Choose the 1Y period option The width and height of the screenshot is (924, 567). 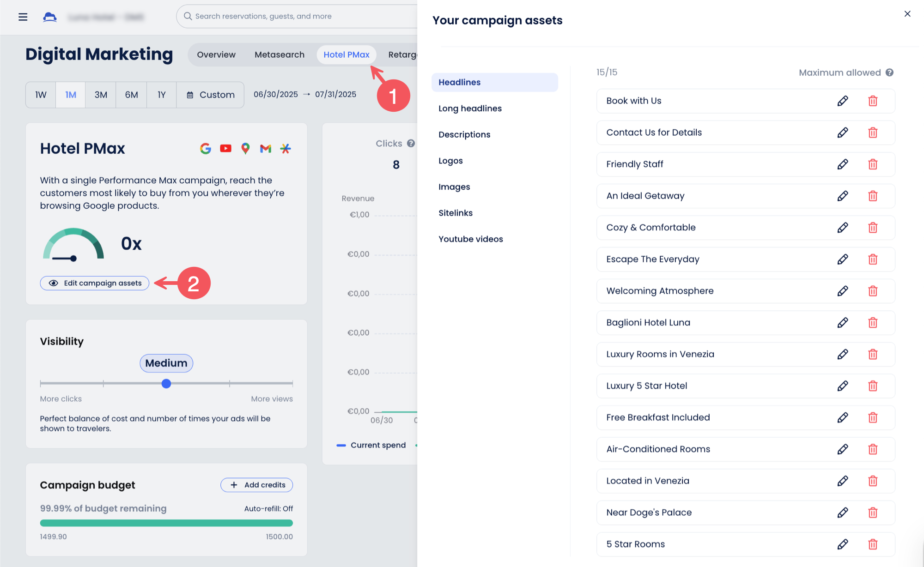tap(161, 95)
